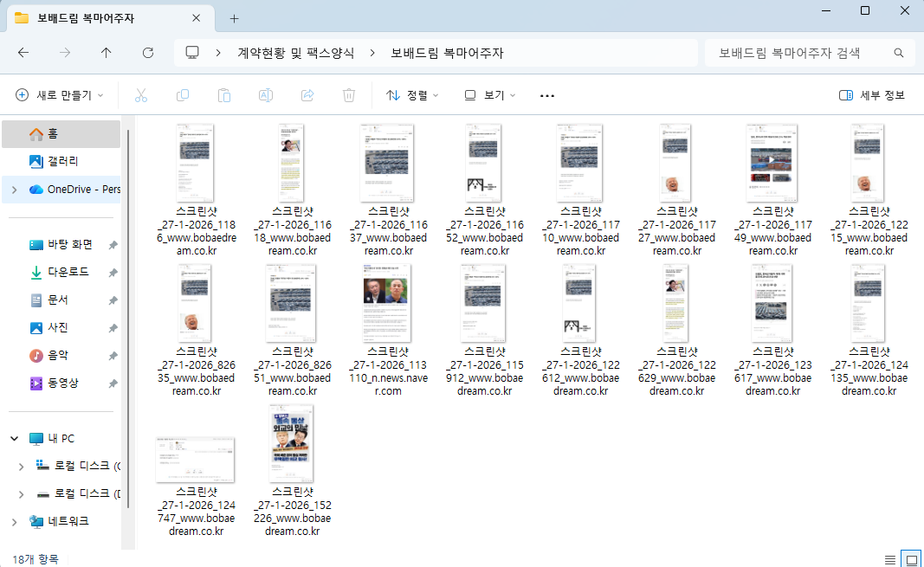This screenshot has width=924, height=567.
Task: Navigate to 계약현황 및 팩스양식 breadcrumb
Action: coord(295,53)
